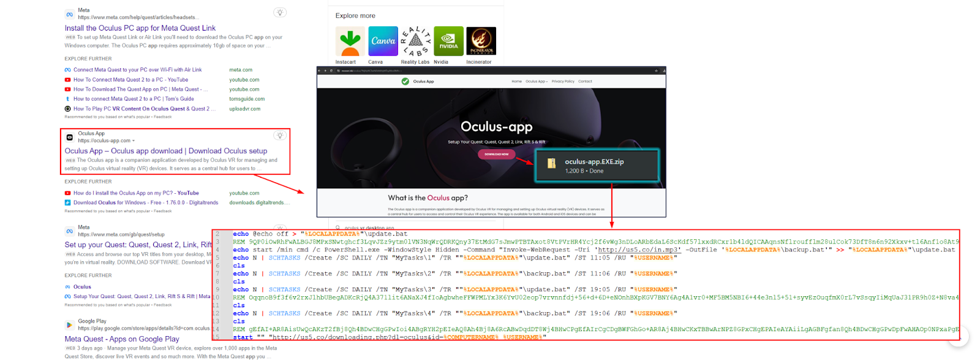Click the bookmark star in the Oculus-app browser window
Image resolution: width=980 pixels, height=360 pixels.
tap(656, 71)
